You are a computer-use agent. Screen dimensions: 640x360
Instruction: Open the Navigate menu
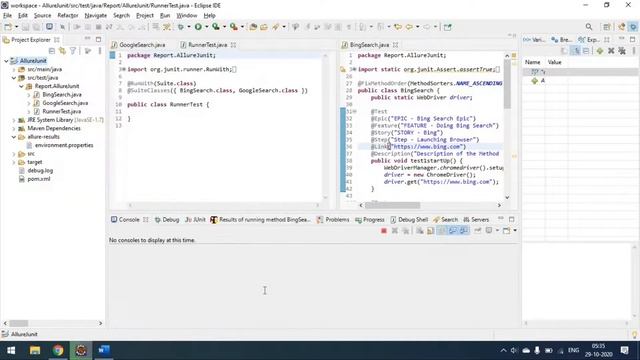96,16
